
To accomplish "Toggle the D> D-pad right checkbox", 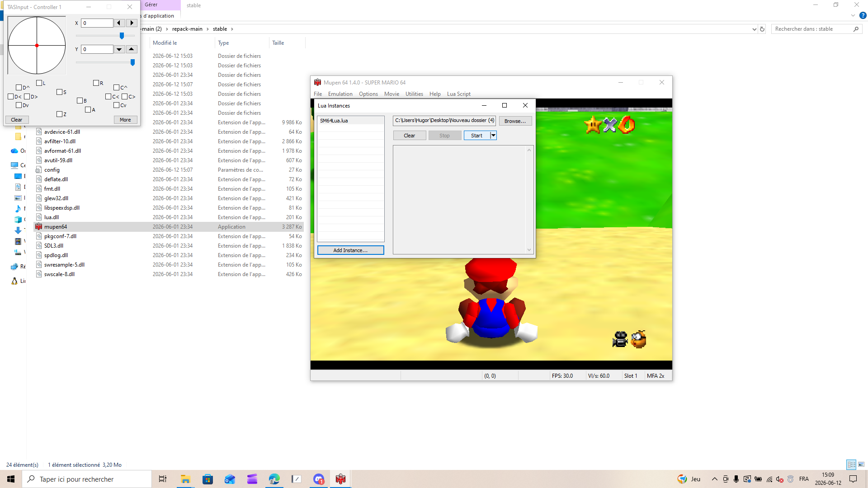I will (27, 97).
